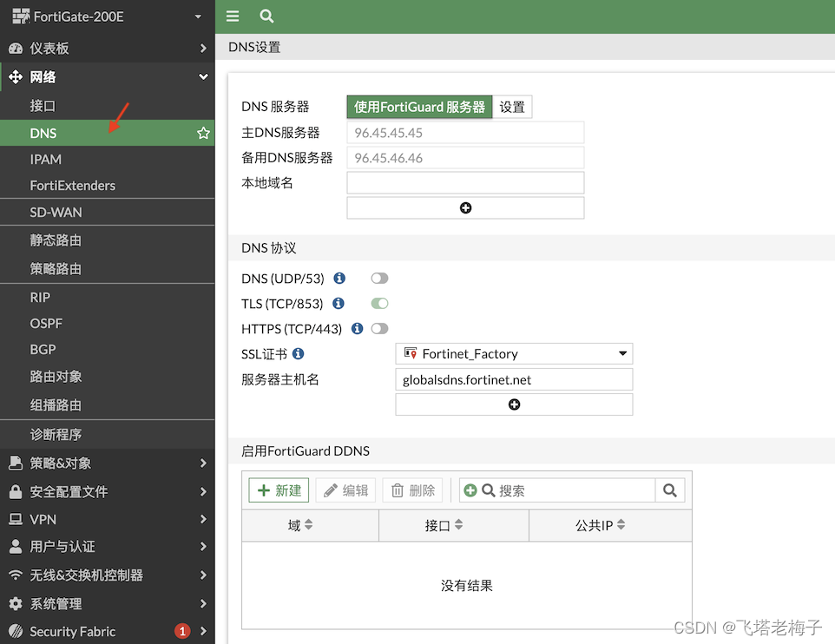Image resolution: width=835 pixels, height=644 pixels.
Task: Expand the Security Fabric chevron
Action: coord(203,631)
